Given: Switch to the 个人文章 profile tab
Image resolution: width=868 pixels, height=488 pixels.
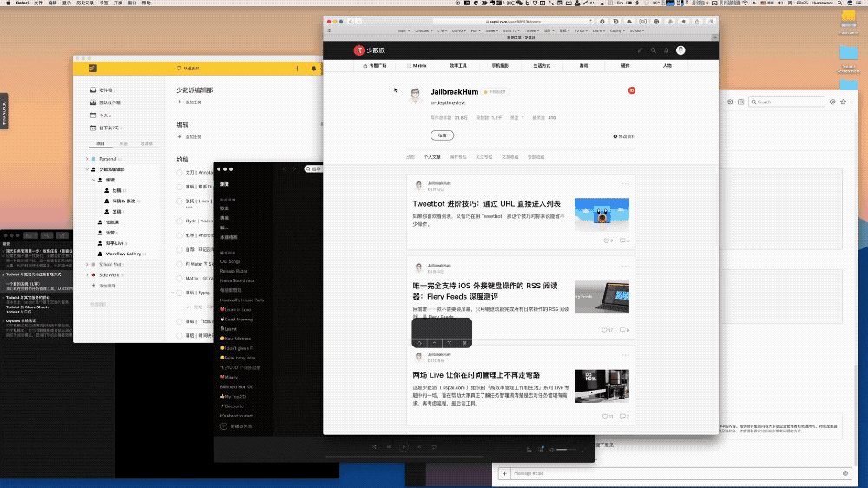Looking at the screenshot, I should [432, 157].
